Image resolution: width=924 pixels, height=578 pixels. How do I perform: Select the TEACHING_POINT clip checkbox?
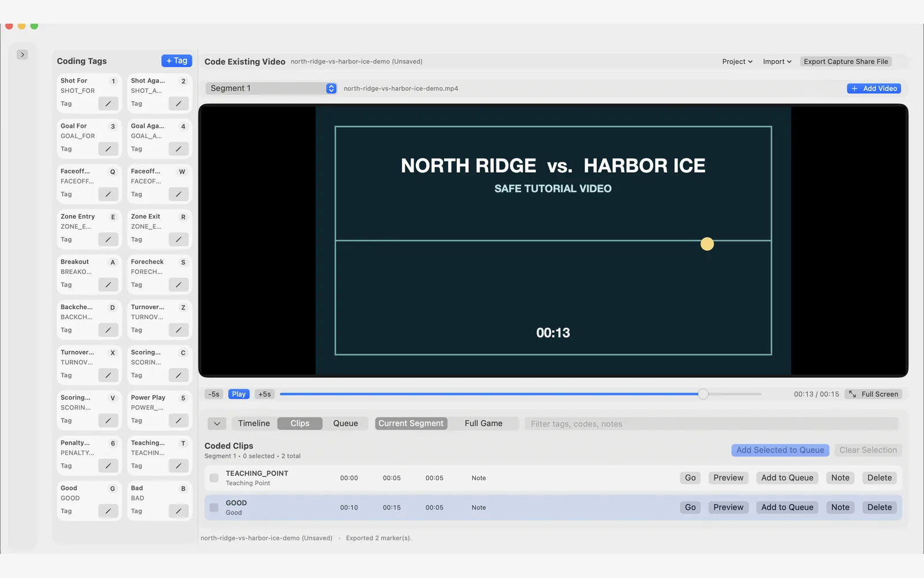point(214,478)
